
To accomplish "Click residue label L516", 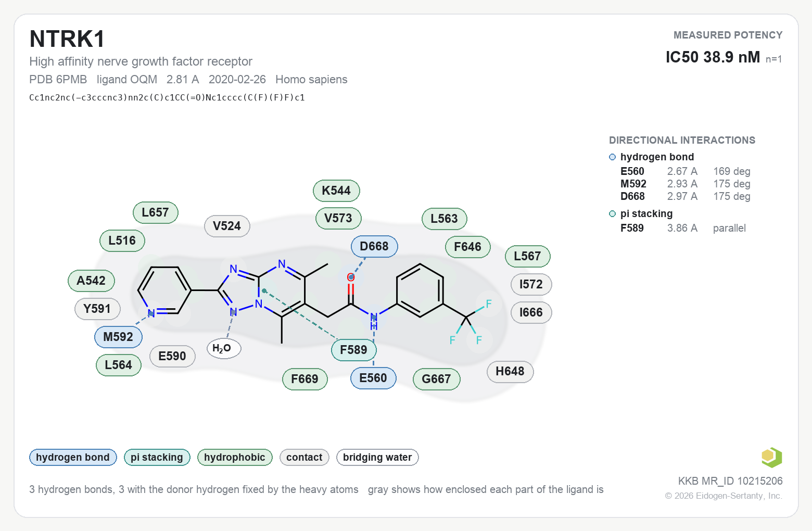I will click(122, 241).
